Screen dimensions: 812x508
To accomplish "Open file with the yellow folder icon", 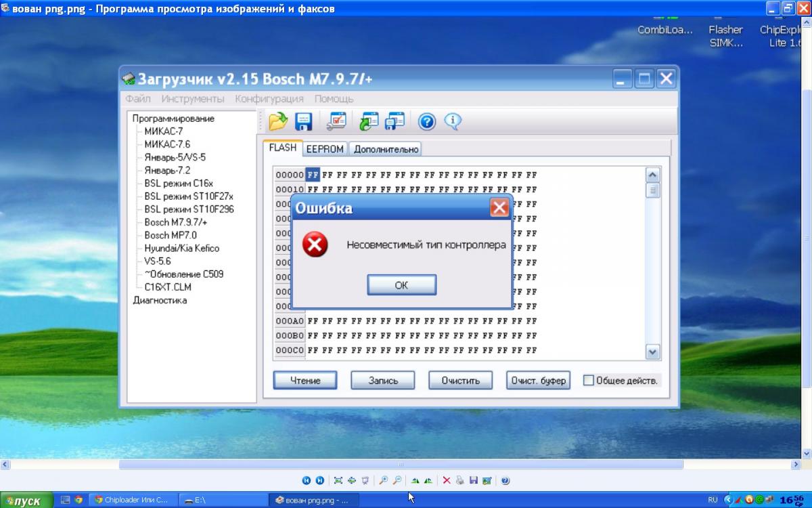I will (x=278, y=121).
